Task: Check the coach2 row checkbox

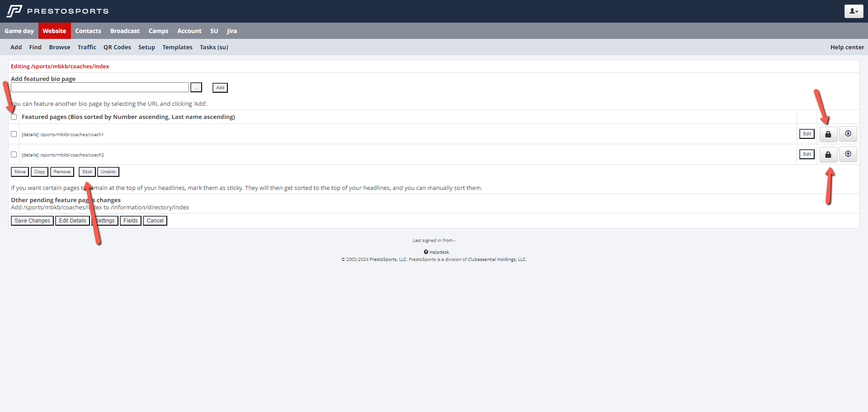Action: tap(14, 155)
